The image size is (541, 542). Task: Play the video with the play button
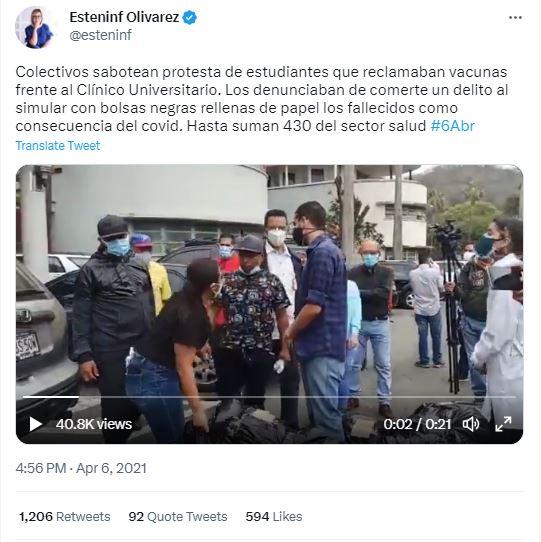tap(35, 424)
